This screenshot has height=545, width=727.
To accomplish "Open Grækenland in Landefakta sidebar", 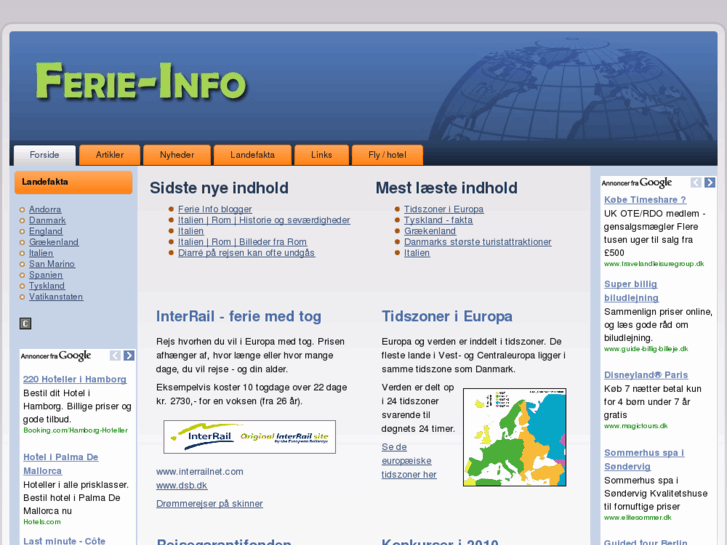I will click(54, 242).
